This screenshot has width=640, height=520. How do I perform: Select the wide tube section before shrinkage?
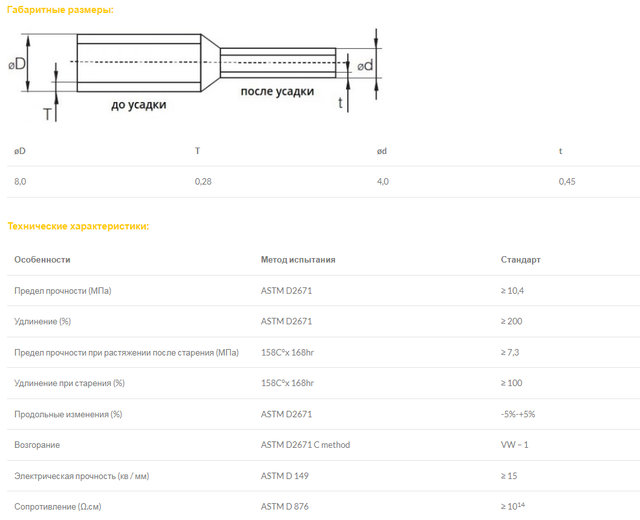(138, 64)
